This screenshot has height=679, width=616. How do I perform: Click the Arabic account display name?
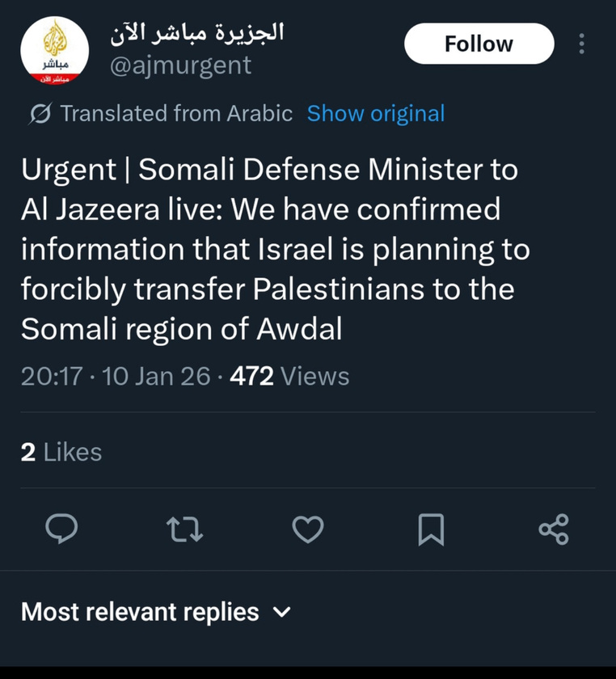click(198, 33)
